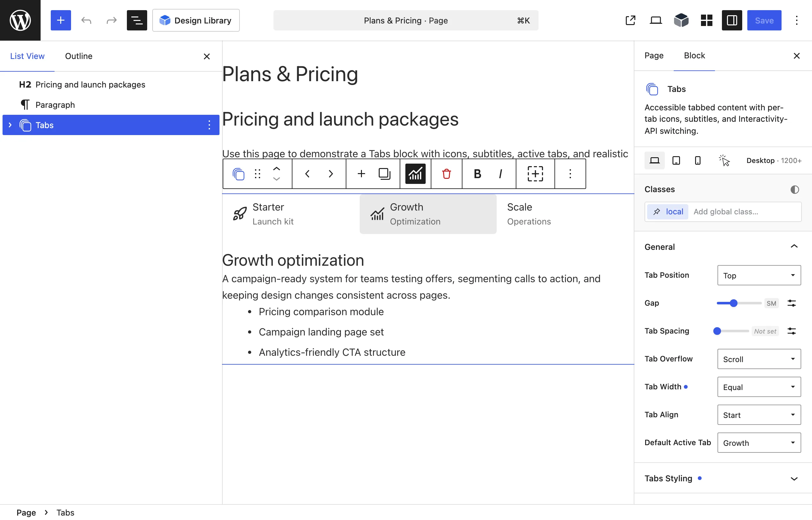Open options for Tabs row in List View

[209, 125]
